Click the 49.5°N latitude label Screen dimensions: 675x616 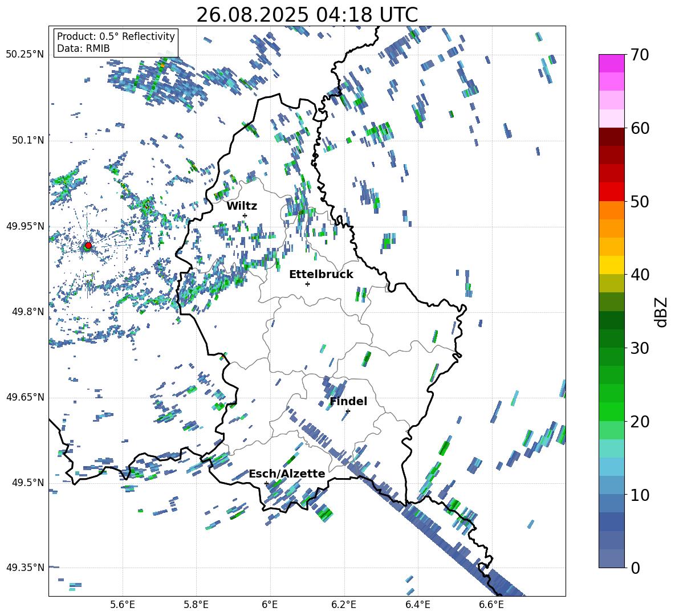27,483
